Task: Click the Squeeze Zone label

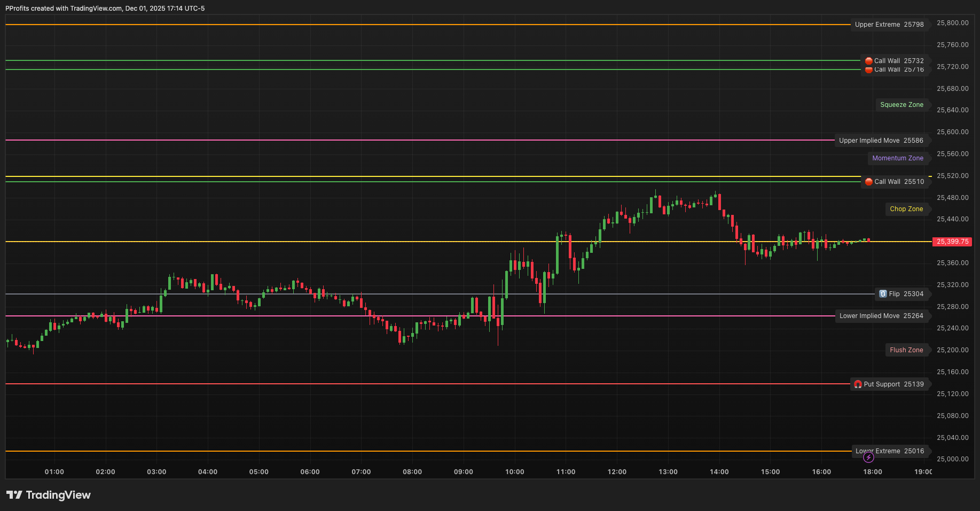Action: point(901,104)
